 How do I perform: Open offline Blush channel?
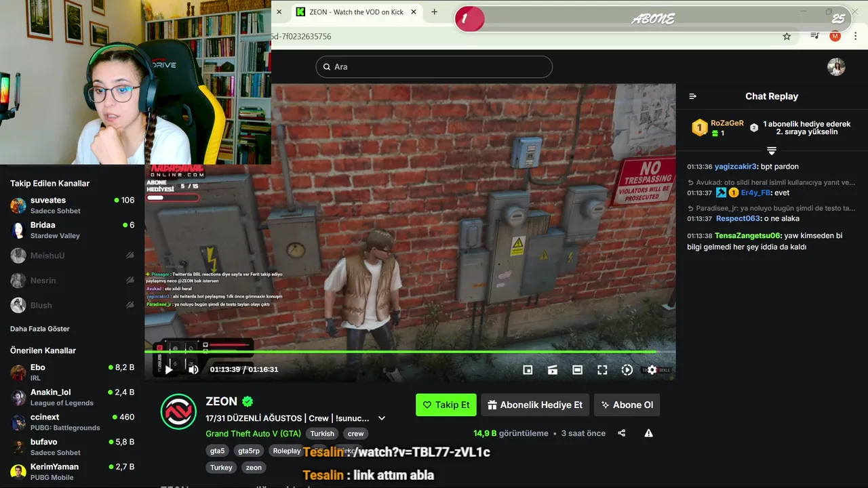(72, 305)
